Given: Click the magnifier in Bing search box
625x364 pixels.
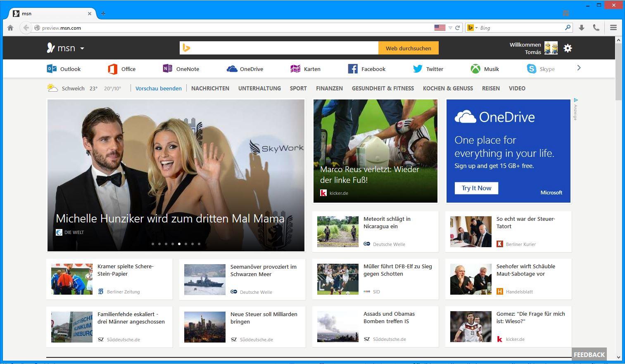Looking at the screenshot, I should point(568,28).
